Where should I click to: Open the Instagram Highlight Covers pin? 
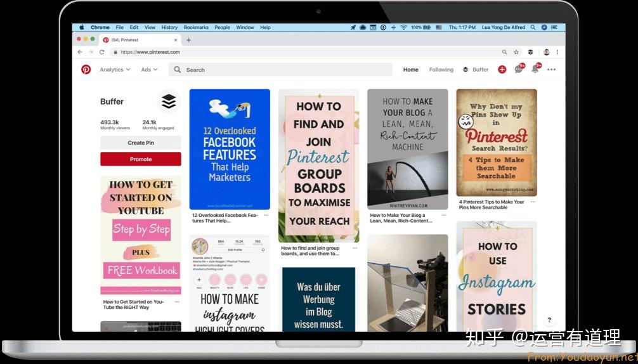(x=230, y=283)
